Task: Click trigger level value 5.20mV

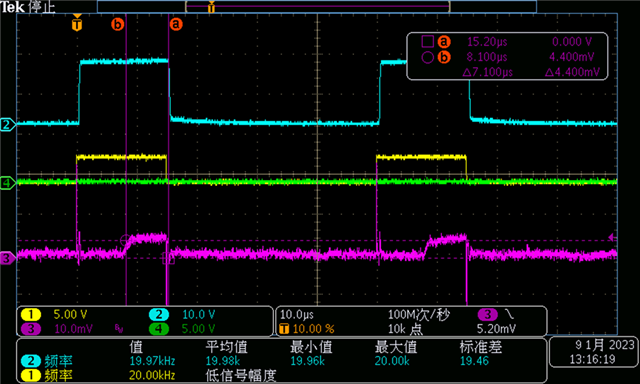Action: pyautogui.click(x=496, y=329)
